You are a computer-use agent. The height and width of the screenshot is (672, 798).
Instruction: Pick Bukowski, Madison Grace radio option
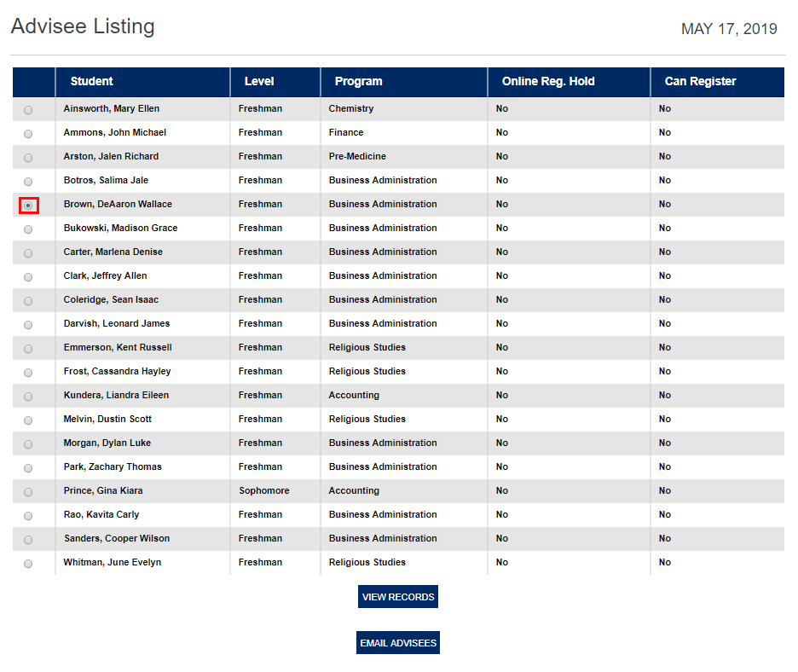(x=28, y=229)
